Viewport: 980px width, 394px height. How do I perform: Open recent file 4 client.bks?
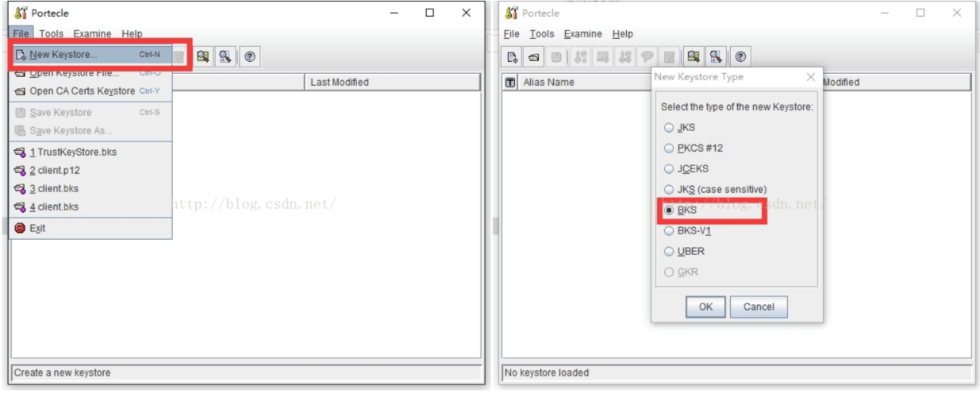[x=90, y=207]
